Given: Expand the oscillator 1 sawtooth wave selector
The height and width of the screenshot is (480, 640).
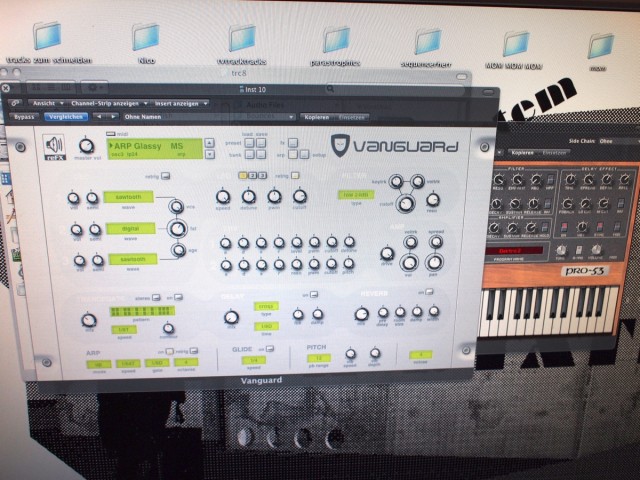Looking at the screenshot, I should pyautogui.click(x=126, y=197).
